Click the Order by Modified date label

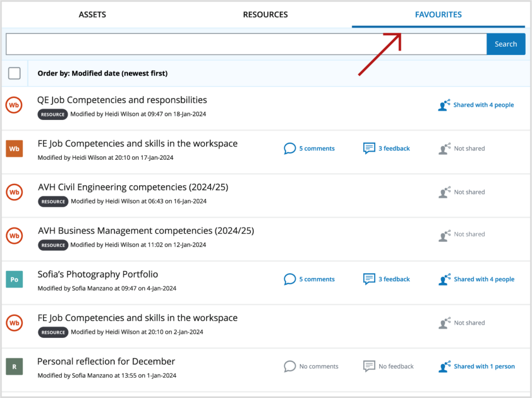(x=102, y=73)
